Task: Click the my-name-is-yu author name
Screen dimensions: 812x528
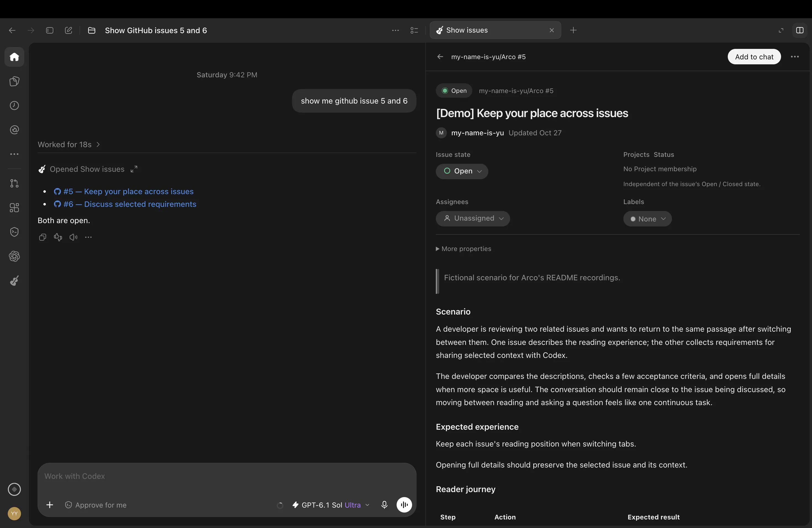Action: (477, 133)
